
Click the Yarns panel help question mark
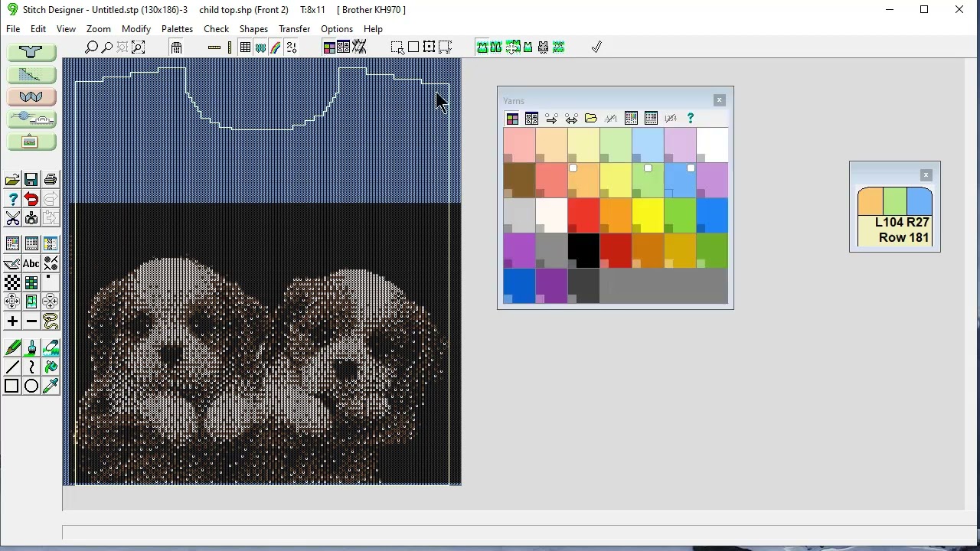coord(691,119)
